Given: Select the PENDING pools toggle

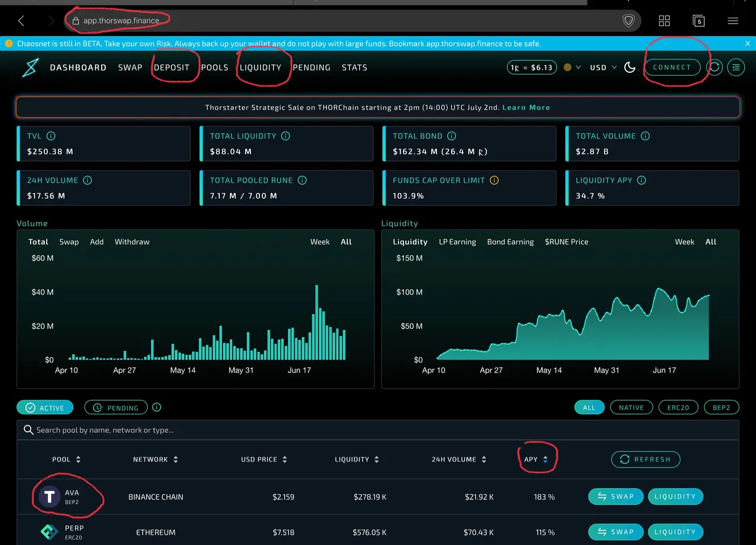Looking at the screenshot, I should (115, 407).
